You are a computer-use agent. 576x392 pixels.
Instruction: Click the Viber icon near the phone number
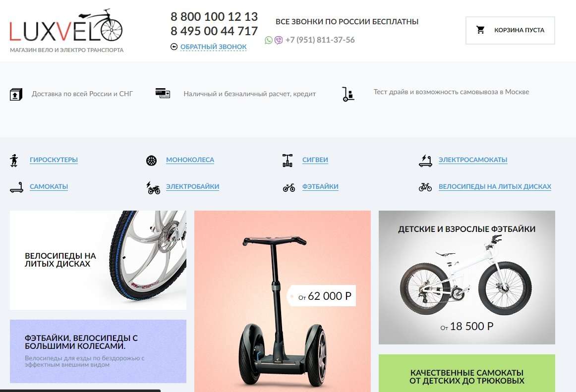click(279, 40)
